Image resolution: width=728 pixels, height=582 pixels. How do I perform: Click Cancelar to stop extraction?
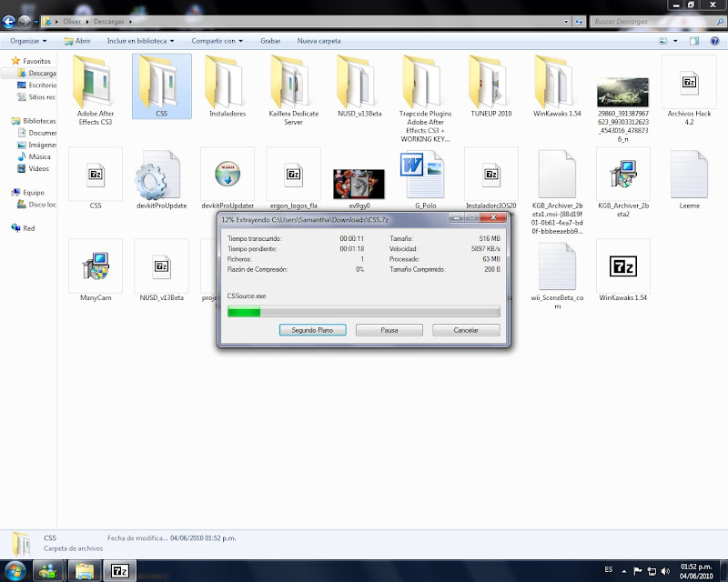click(466, 330)
